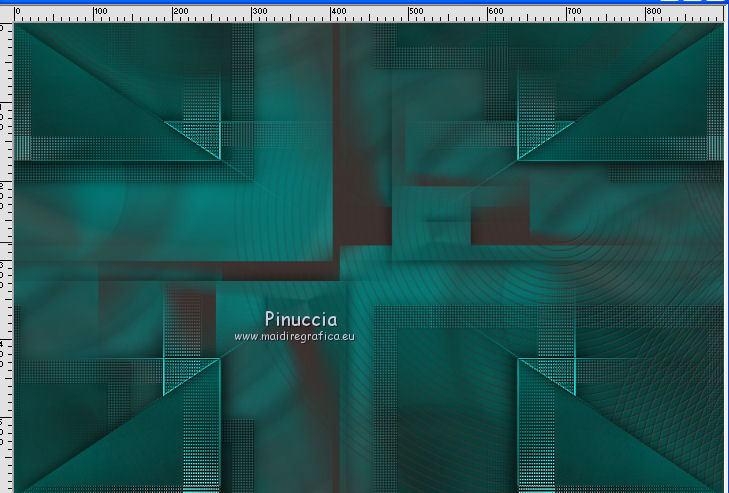
Task: Click the 400 mark on horizontal ruler
Action: coord(338,11)
